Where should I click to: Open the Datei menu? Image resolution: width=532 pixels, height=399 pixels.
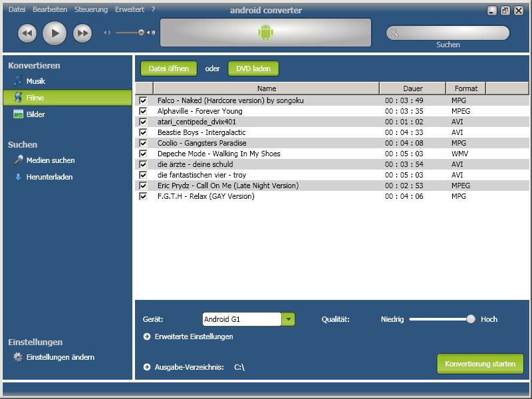(17, 9)
